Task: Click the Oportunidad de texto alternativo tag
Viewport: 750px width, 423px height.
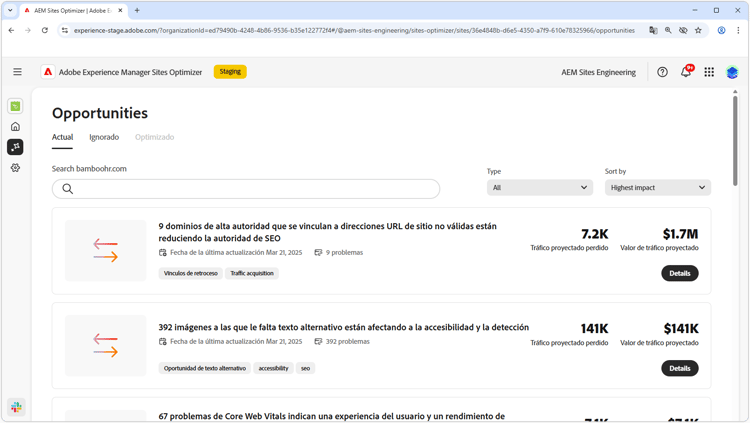Action: click(x=205, y=368)
